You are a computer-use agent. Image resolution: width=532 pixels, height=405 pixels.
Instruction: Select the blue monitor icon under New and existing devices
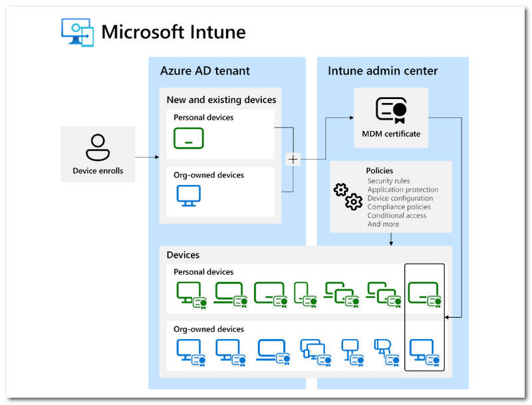(189, 196)
